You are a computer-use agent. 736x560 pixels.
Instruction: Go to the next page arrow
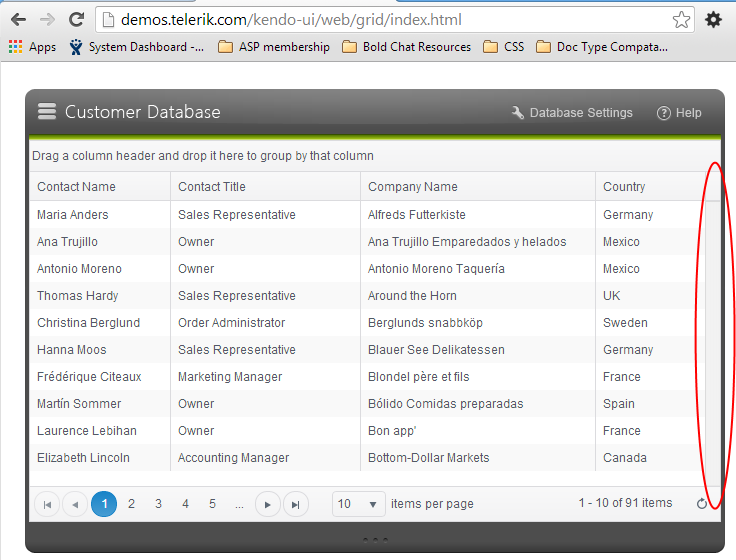coord(267,504)
